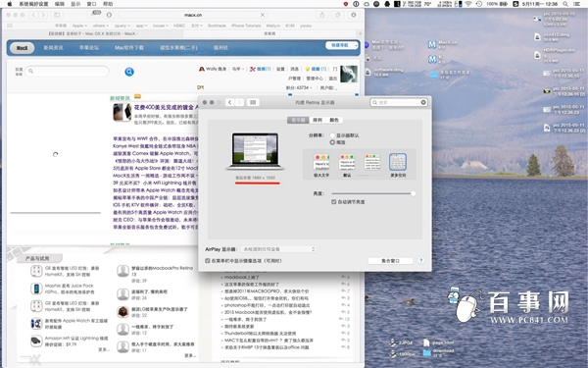Click the Apple menu logo
588x368 pixels.
tap(10, 4)
